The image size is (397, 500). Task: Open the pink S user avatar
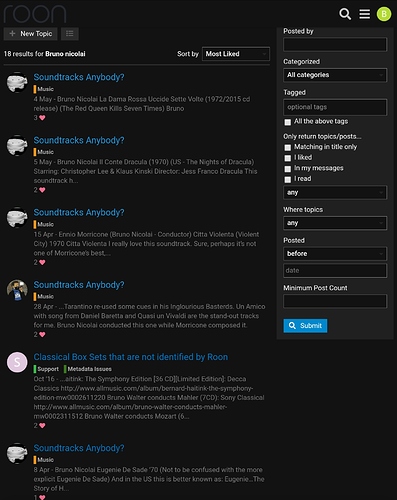[17, 362]
